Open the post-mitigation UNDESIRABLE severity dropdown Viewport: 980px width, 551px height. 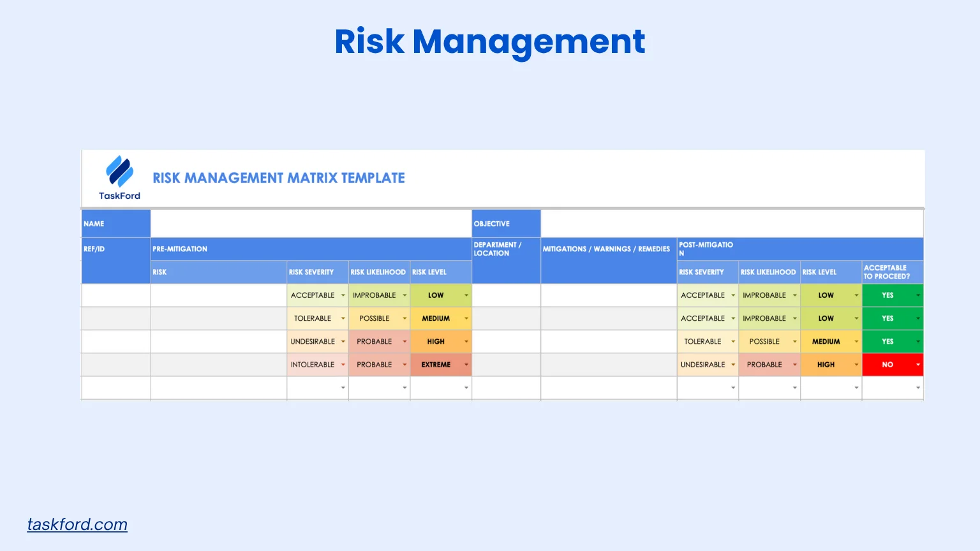(733, 365)
